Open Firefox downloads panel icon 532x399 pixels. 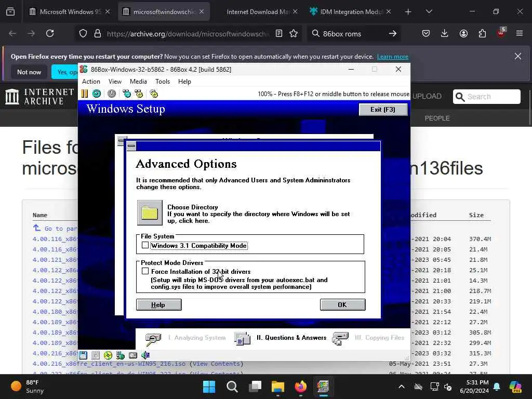click(445, 33)
